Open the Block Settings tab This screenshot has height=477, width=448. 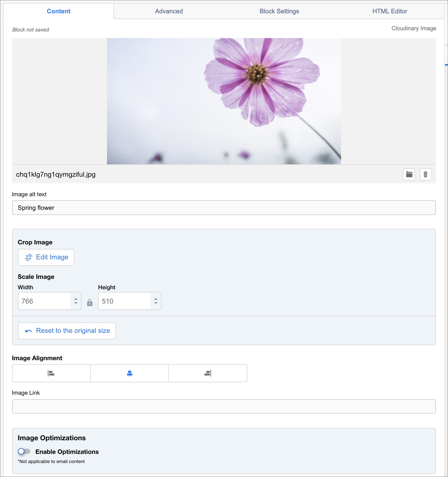(x=279, y=11)
